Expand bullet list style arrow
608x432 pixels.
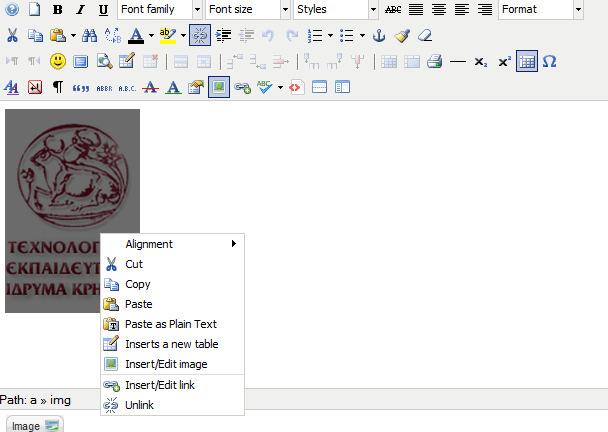click(x=362, y=36)
